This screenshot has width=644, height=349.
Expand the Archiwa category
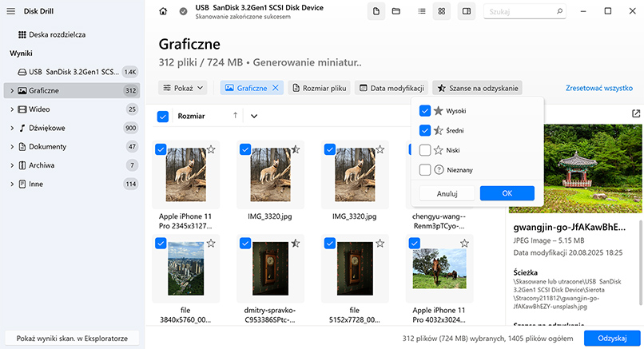click(x=12, y=165)
